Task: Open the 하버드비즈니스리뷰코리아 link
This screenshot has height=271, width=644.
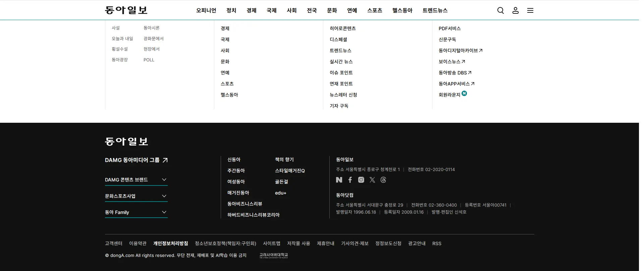Action: click(x=254, y=215)
